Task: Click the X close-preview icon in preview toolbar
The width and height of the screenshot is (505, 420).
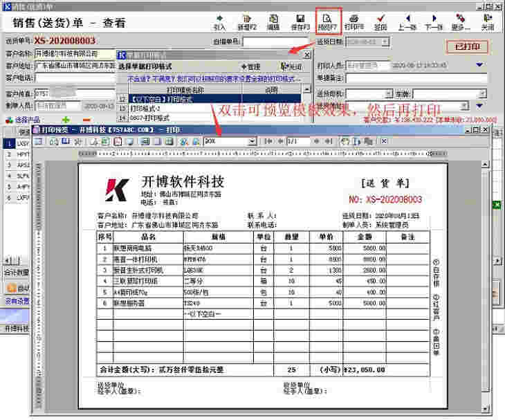Action: click(383, 141)
